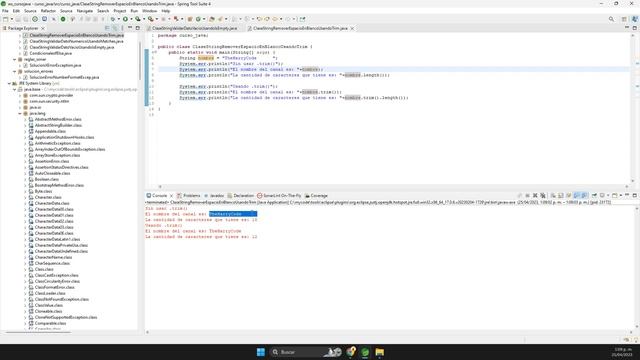Click the External Tools toolbar icon

click(x=151, y=19)
